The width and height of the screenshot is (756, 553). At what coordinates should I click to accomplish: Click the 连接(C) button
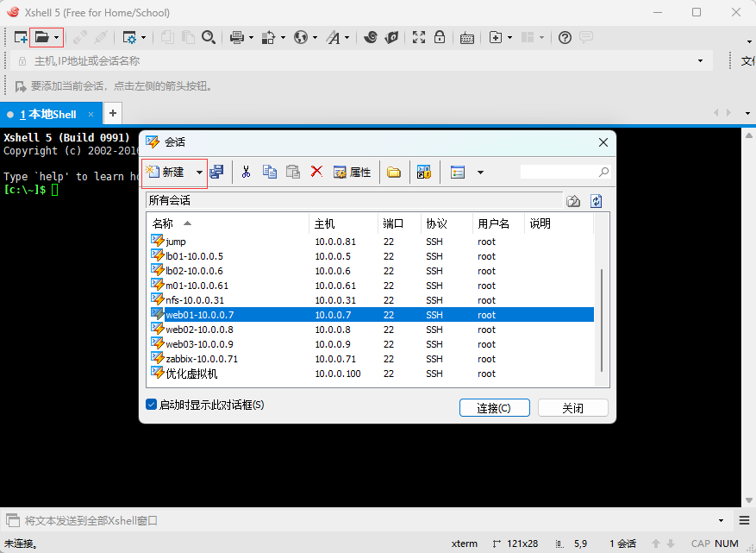click(494, 408)
